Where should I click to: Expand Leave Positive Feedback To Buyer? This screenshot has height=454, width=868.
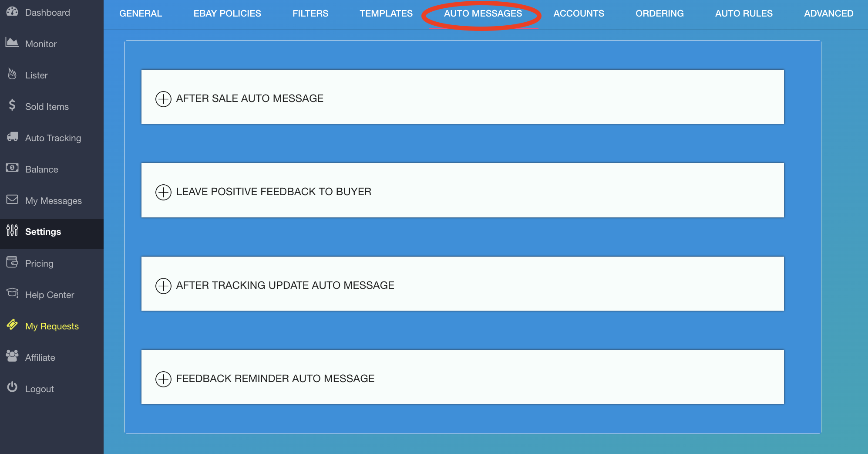163,192
